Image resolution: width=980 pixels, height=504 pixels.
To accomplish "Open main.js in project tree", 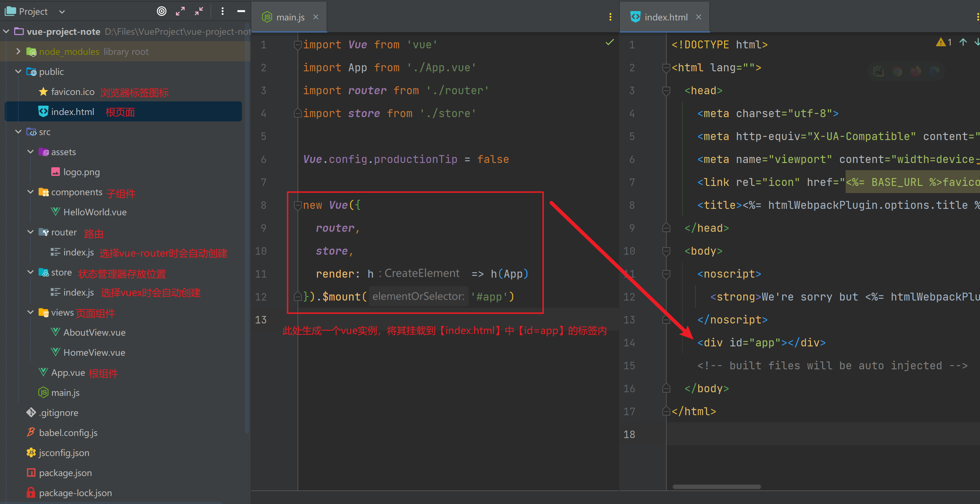I will coord(65,393).
